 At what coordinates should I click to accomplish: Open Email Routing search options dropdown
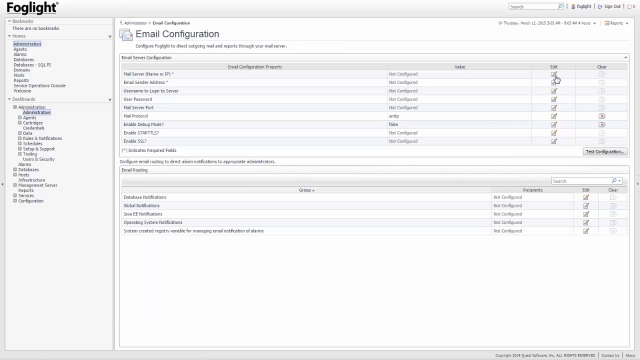(x=620, y=181)
